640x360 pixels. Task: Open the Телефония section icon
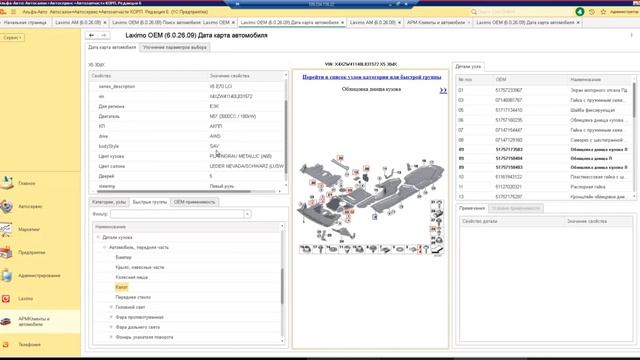[x=6, y=344]
